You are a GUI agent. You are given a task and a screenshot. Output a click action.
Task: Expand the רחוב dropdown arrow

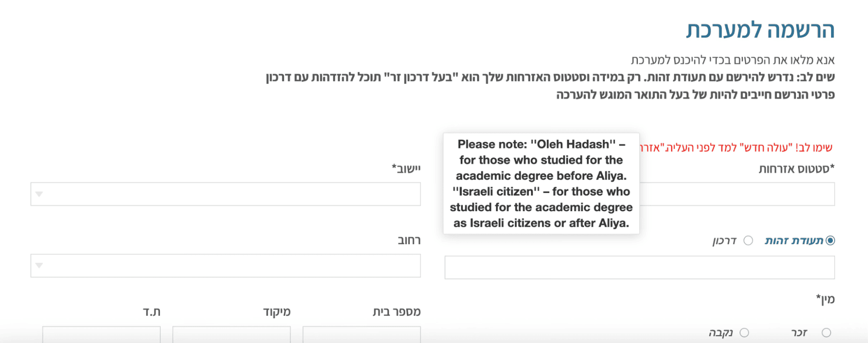40,265
